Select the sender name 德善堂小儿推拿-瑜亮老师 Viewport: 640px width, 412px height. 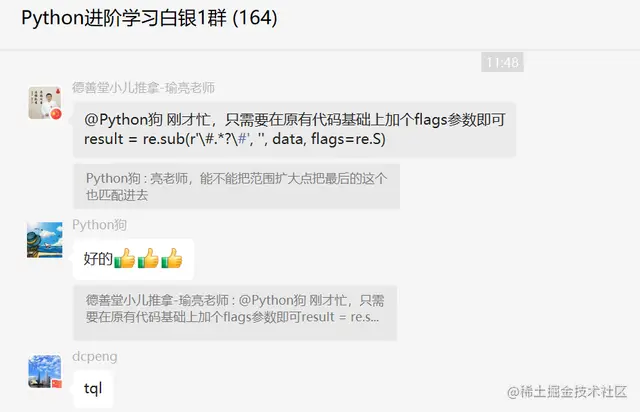[x=143, y=88]
